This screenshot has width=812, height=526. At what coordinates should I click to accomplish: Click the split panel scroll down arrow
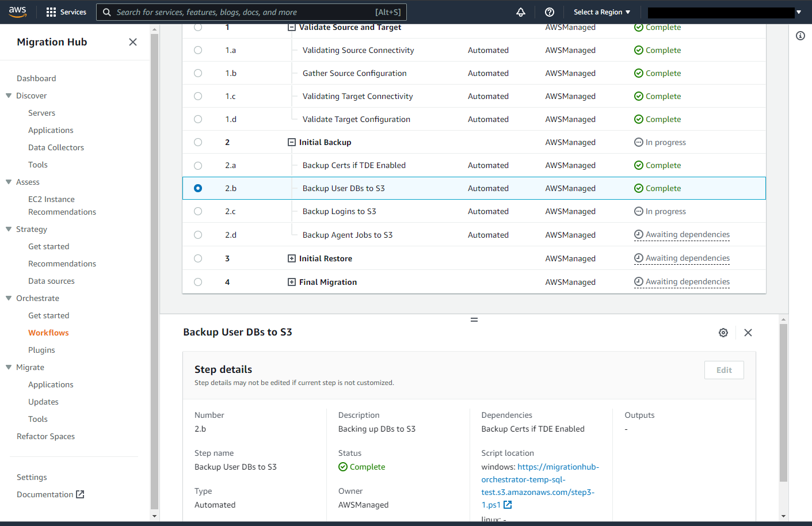783,516
